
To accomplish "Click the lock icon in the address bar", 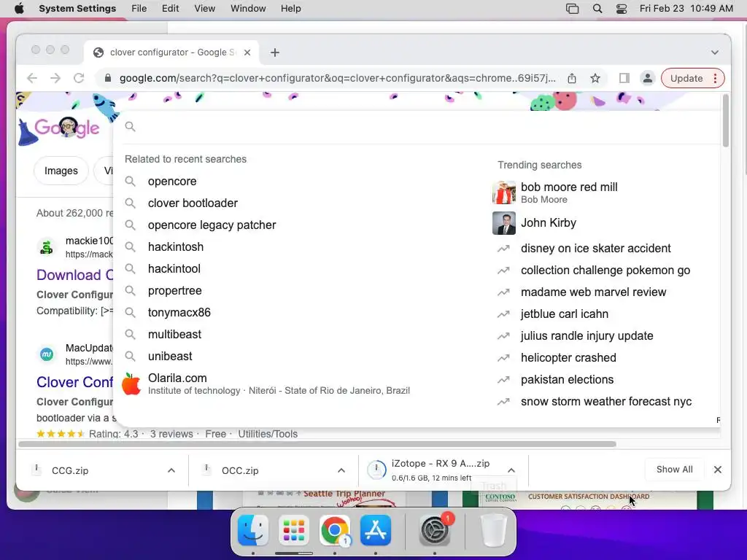I will point(108,78).
